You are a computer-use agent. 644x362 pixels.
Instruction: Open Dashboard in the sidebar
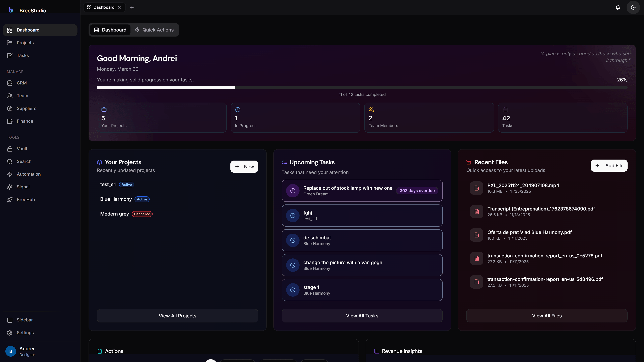click(x=40, y=30)
